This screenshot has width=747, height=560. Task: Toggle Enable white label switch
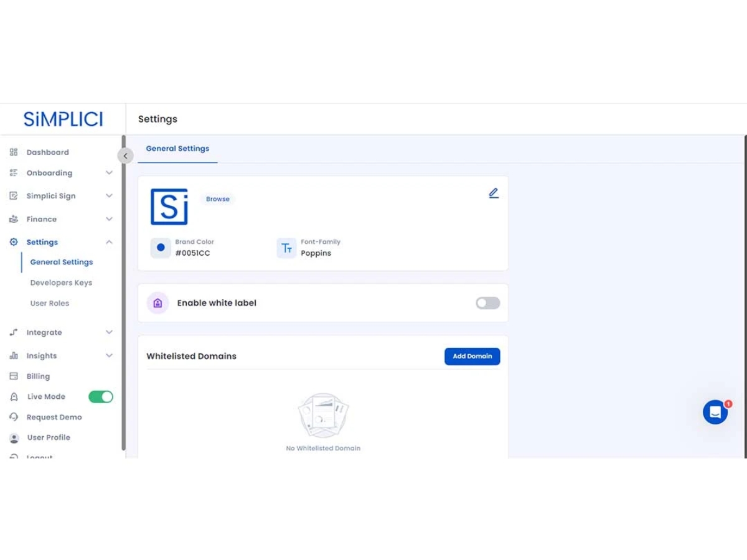[x=488, y=303]
